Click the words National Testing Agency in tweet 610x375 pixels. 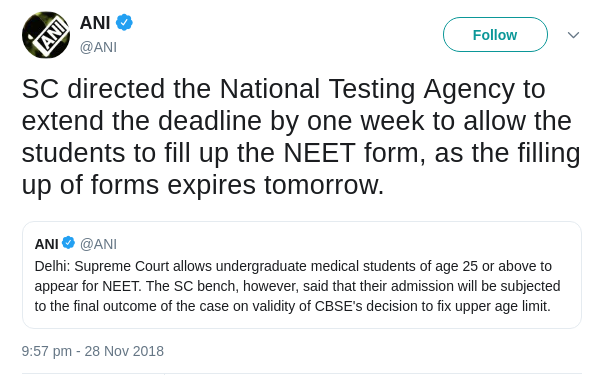tap(367, 89)
